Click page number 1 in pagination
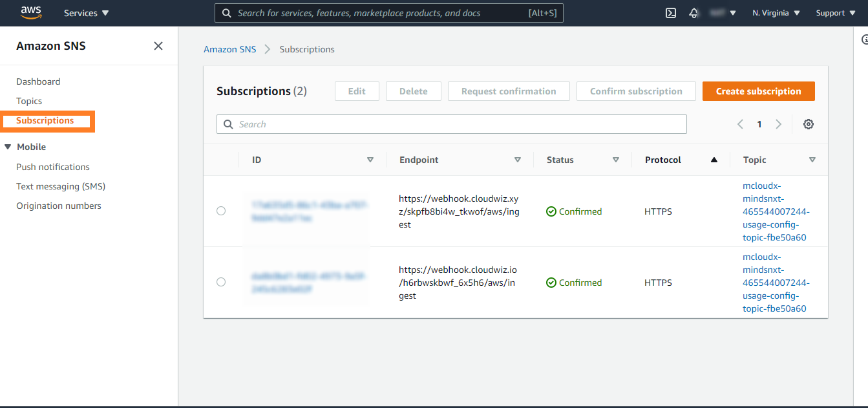 tap(759, 124)
